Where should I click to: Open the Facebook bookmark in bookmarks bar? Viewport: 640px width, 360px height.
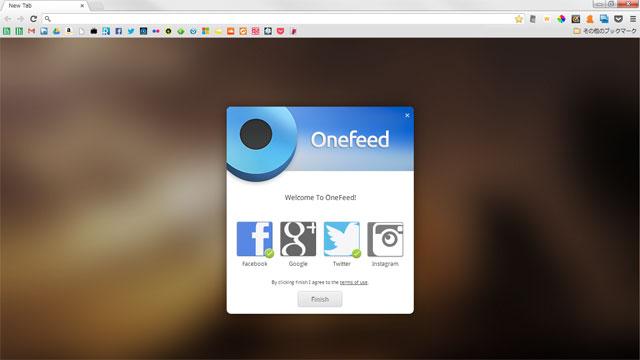pyautogui.click(x=118, y=31)
